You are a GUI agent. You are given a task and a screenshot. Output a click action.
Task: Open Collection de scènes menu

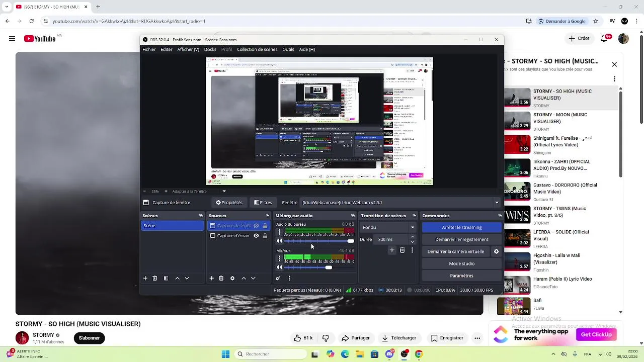coord(257,49)
